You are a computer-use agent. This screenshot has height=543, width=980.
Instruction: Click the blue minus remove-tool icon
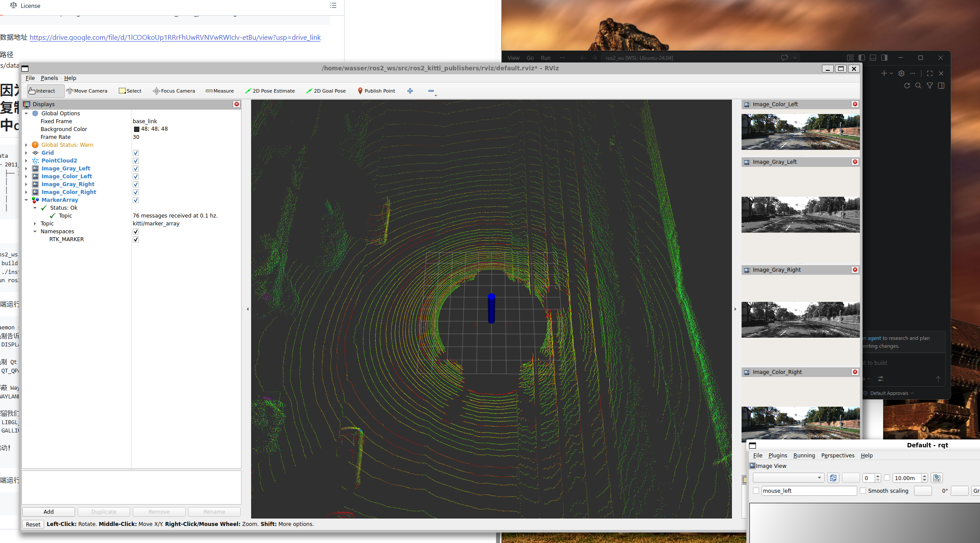coord(431,91)
